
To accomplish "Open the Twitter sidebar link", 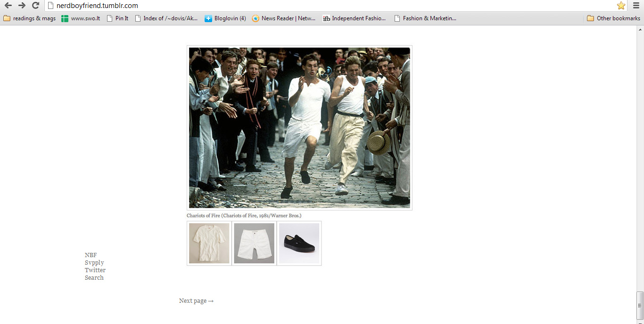I will coord(95,270).
